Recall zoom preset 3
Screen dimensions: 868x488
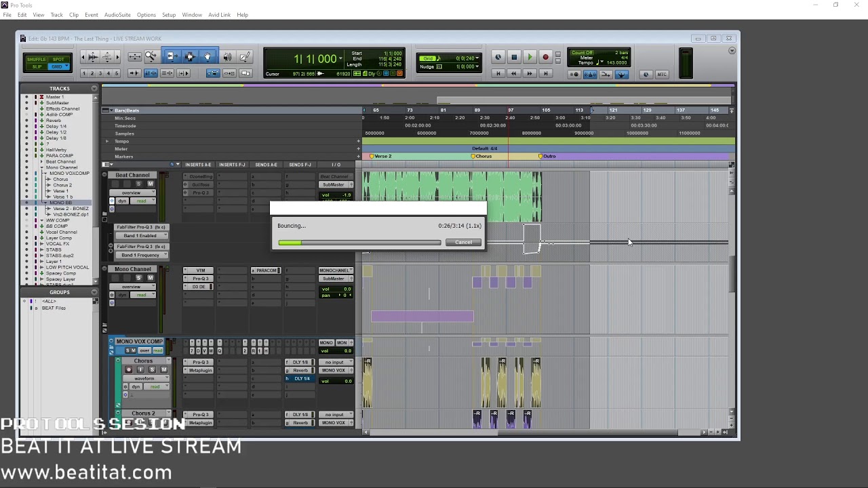(x=100, y=73)
